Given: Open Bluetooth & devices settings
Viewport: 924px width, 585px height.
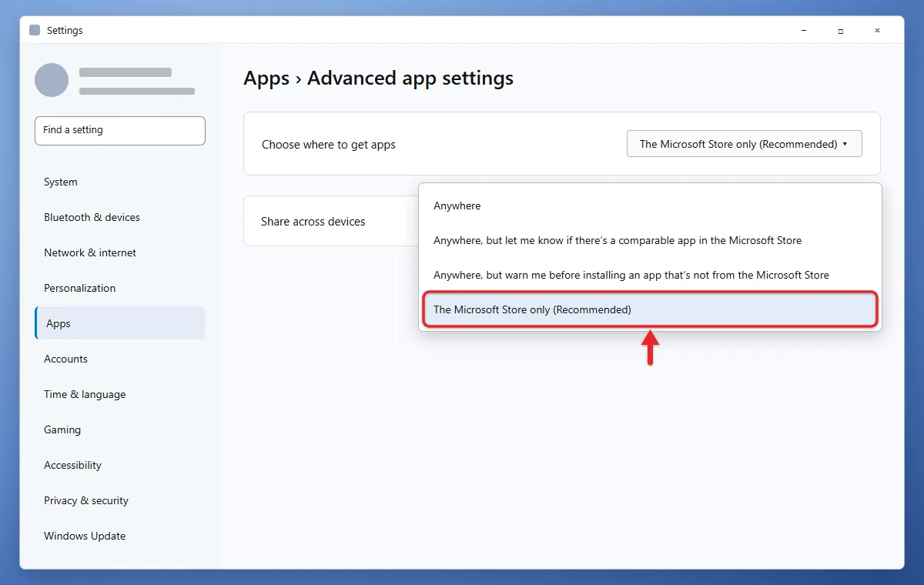Looking at the screenshot, I should click(x=120, y=218).
